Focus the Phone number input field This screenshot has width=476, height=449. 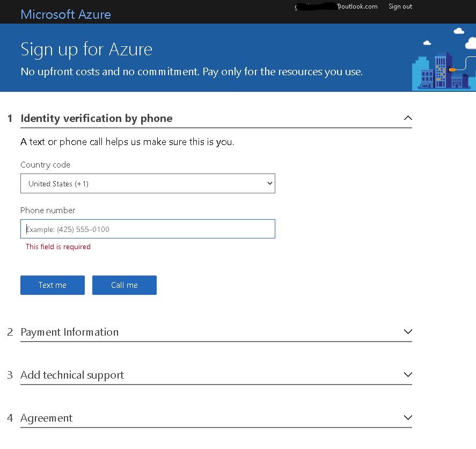pyautogui.click(x=148, y=229)
